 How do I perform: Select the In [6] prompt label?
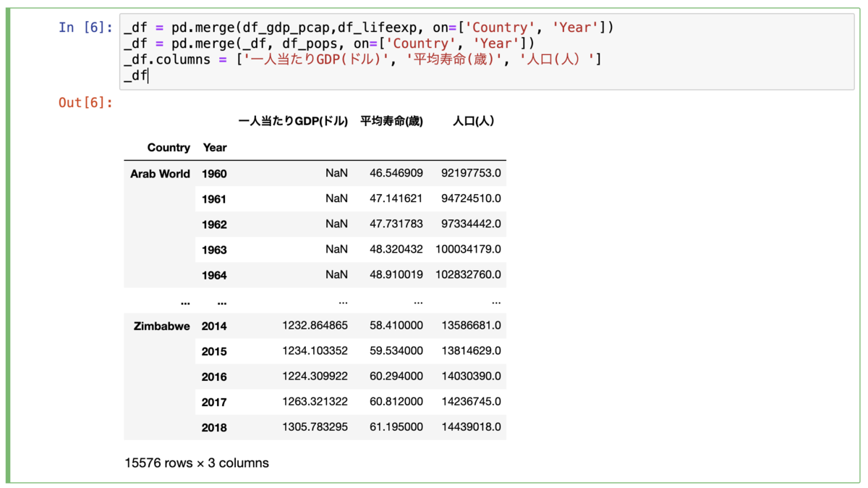pos(85,28)
